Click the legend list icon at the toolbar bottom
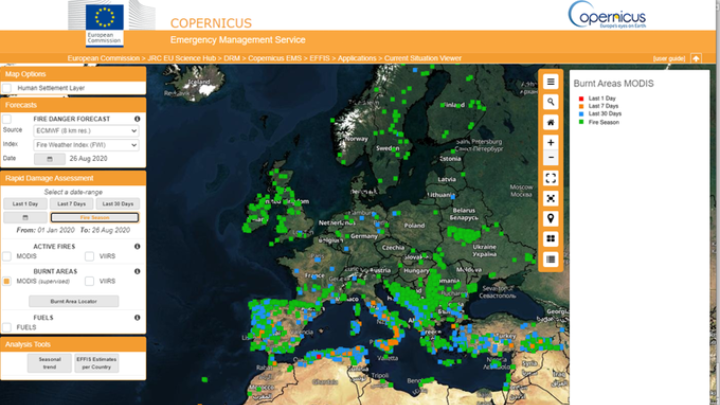 click(551, 259)
